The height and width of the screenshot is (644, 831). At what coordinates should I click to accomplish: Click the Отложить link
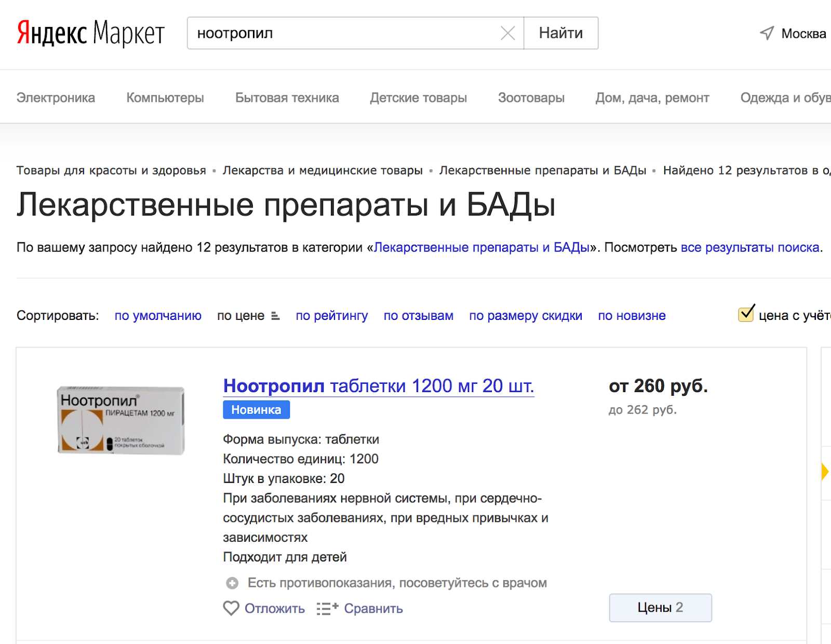coord(275,609)
